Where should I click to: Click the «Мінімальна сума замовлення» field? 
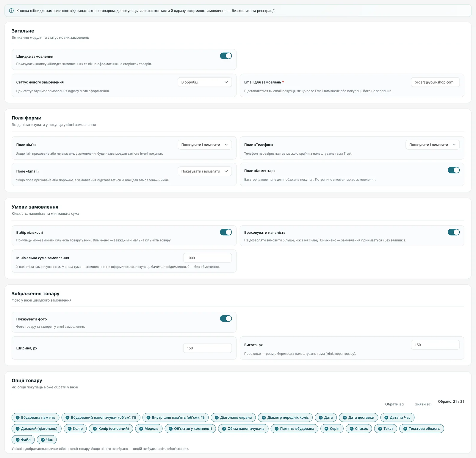pyautogui.click(x=207, y=258)
